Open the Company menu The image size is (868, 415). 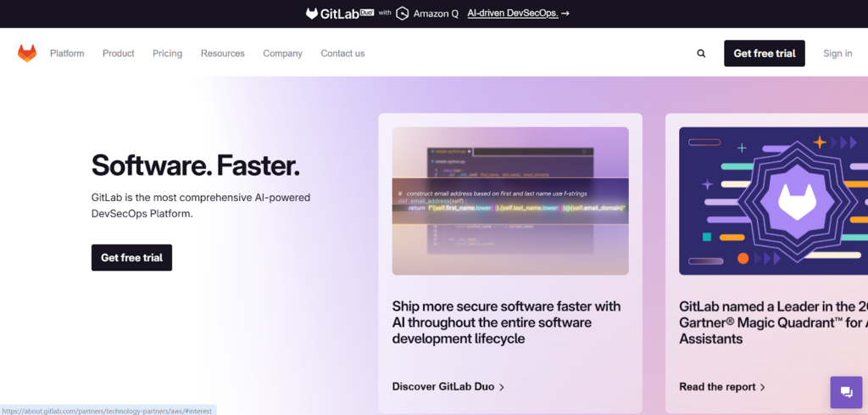click(282, 53)
